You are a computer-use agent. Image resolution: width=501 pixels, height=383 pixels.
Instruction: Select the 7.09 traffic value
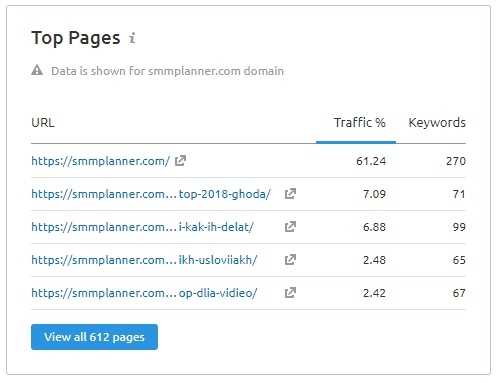click(x=374, y=194)
